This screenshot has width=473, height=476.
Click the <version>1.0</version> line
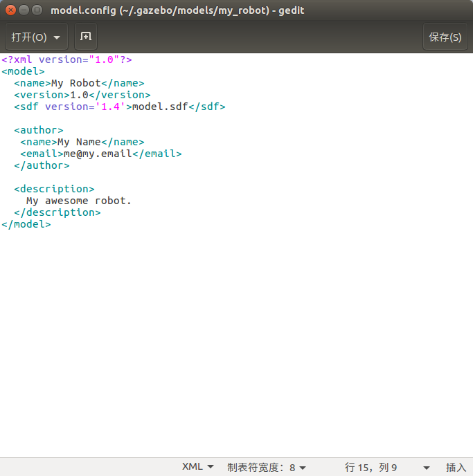82,95
